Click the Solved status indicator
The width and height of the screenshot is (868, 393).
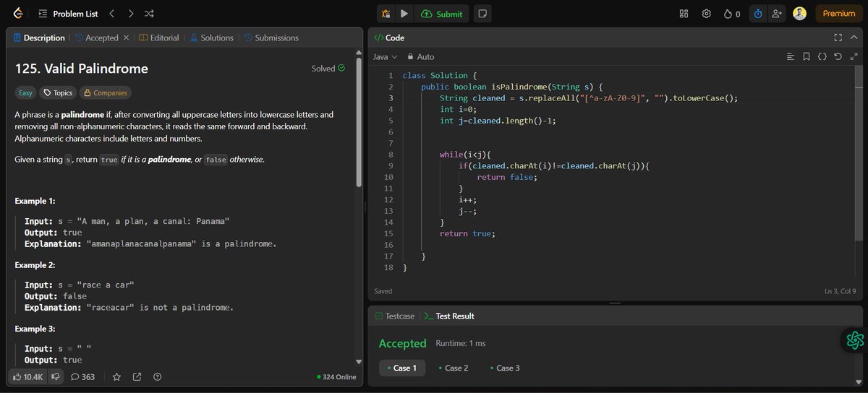coord(328,69)
